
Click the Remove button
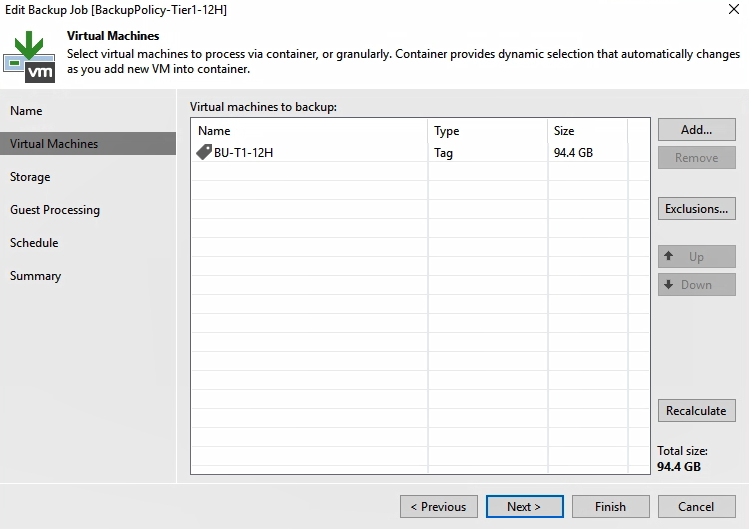click(x=696, y=158)
